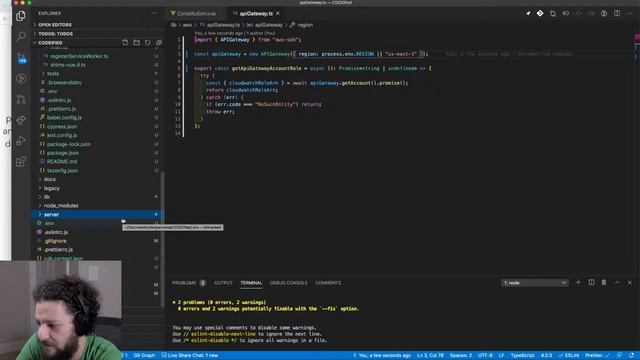Click feedback icon in status bar
The width and height of the screenshot is (640, 360).
click(x=620, y=356)
